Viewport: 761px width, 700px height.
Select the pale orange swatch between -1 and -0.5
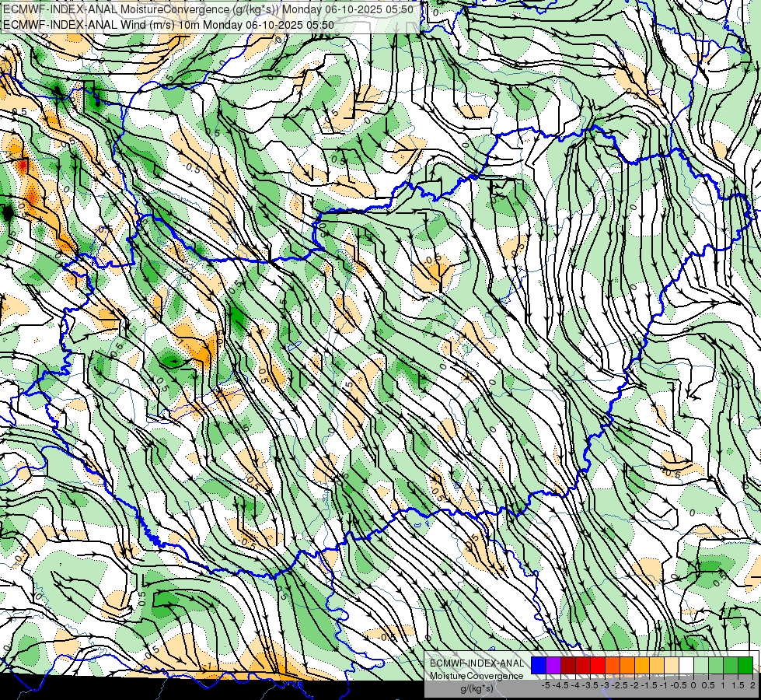coord(672,666)
